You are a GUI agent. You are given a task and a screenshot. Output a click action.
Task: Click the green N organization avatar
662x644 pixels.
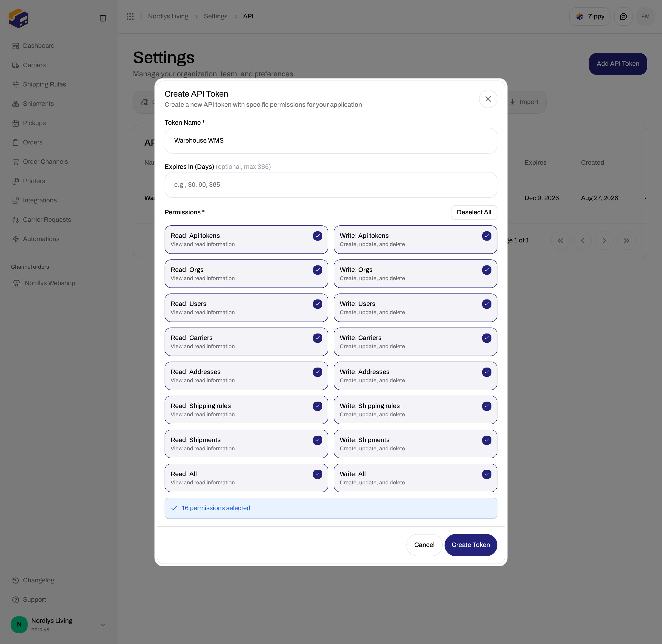pos(19,624)
